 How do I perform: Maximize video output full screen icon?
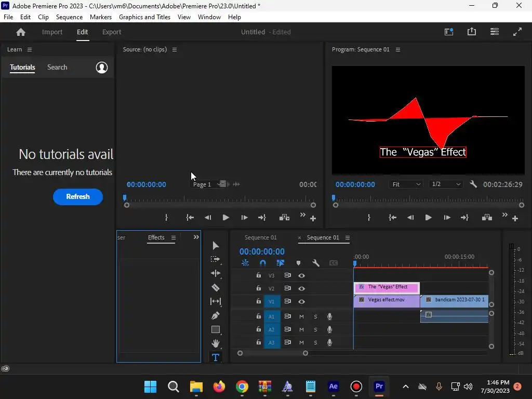517,32
